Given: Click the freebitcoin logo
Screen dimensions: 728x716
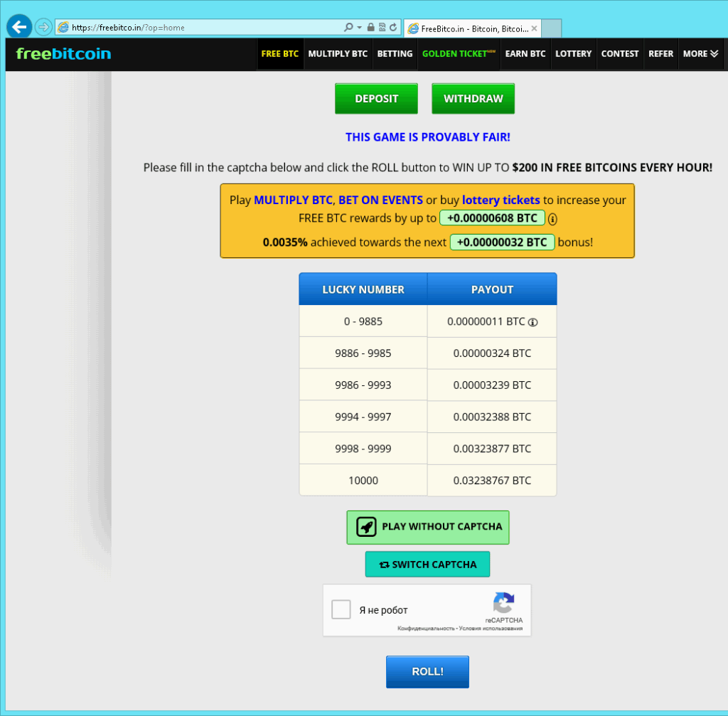Looking at the screenshot, I should coord(63,53).
